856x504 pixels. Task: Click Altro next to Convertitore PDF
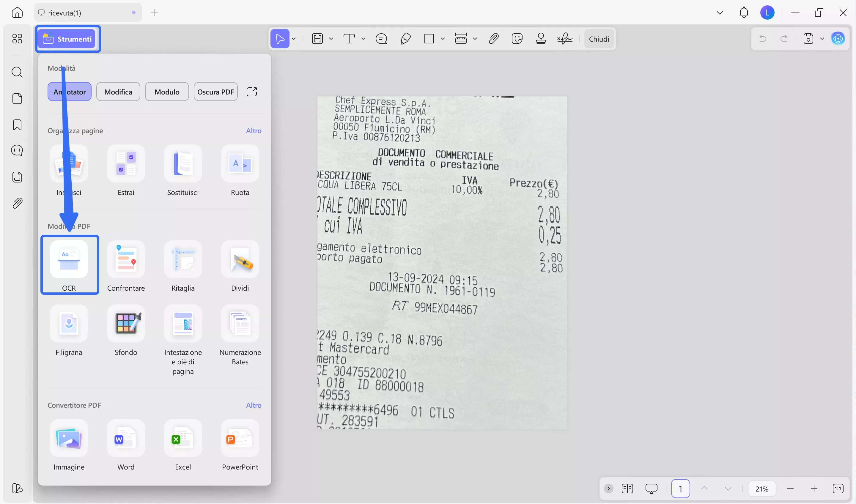[x=254, y=405]
